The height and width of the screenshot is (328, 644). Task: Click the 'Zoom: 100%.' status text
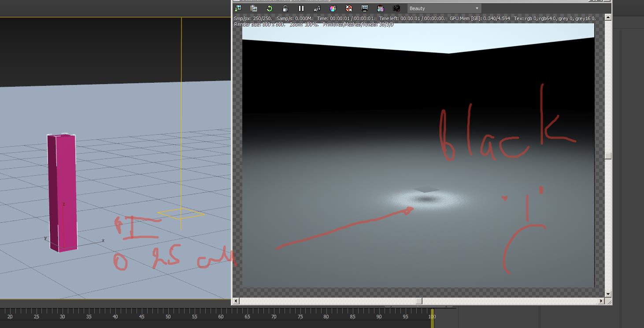coord(304,25)
